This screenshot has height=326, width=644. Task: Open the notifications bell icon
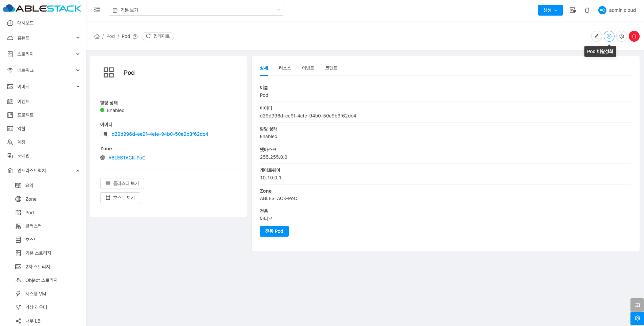(x=587, y=10)
